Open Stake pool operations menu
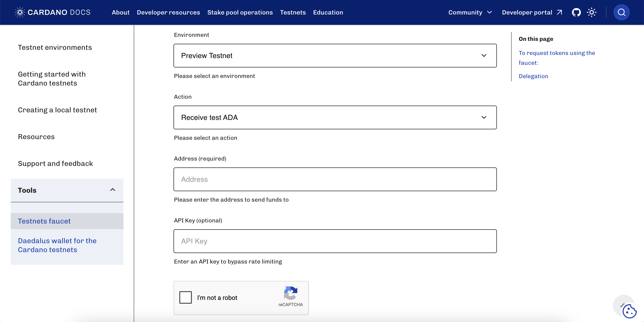The height and width of the screenshot is (322, 644). [240, 12]
